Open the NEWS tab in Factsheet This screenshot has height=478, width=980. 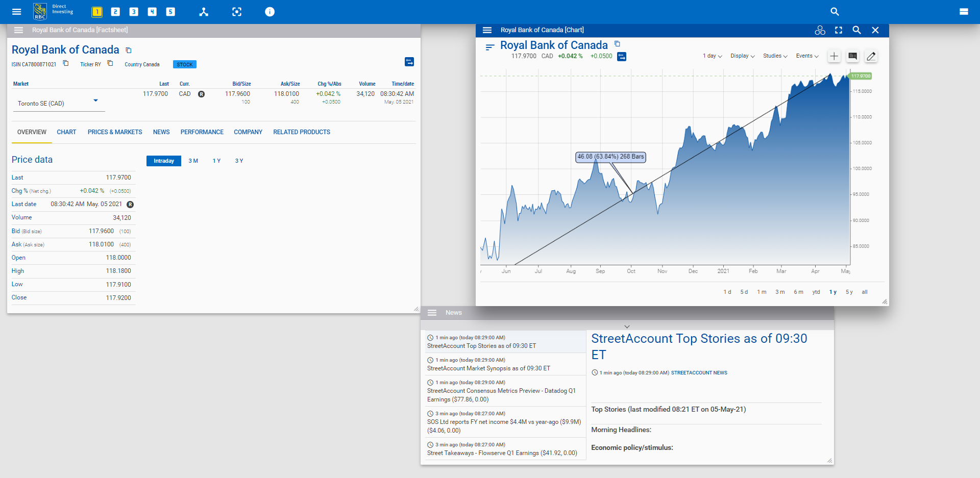click(x=161, y=132)
